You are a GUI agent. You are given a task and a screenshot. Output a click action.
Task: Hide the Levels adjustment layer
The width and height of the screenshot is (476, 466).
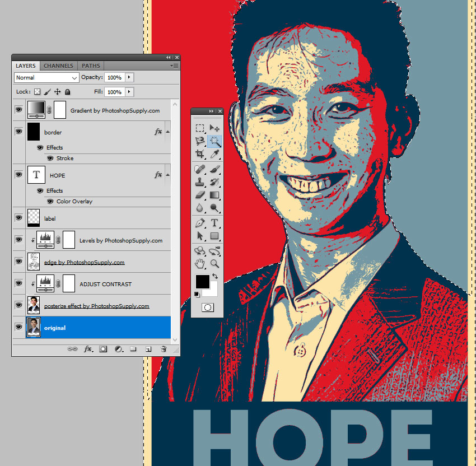click(x=19, y=240)
